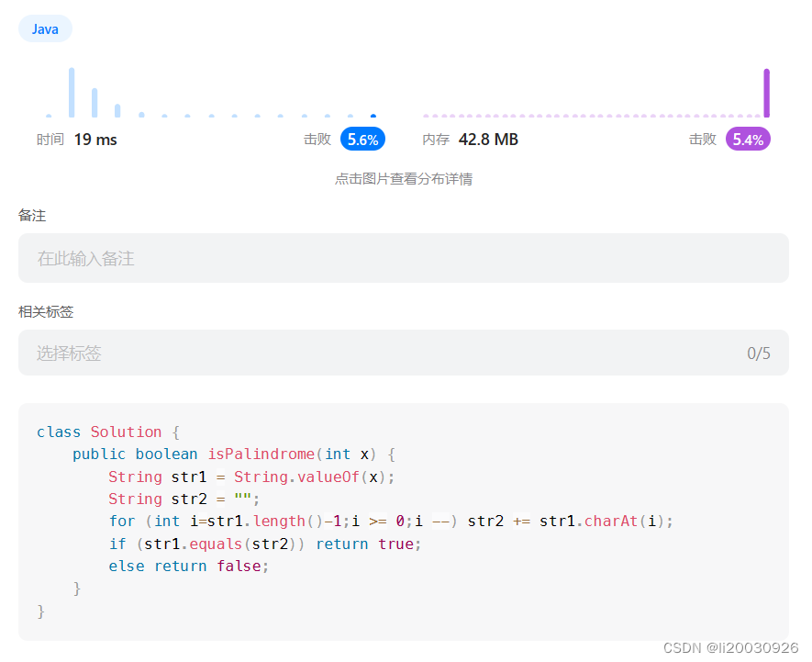This screenshot has height=662, width=812.
Task: Click the str1.equals(str2) if line
Action: pos(265,544)
